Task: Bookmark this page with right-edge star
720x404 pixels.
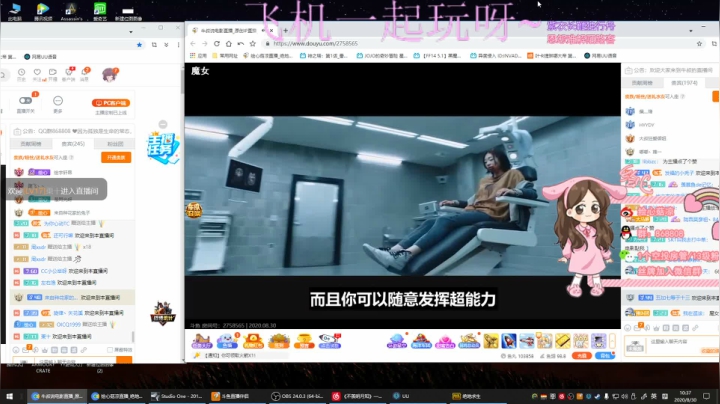Action: (699, 44)
